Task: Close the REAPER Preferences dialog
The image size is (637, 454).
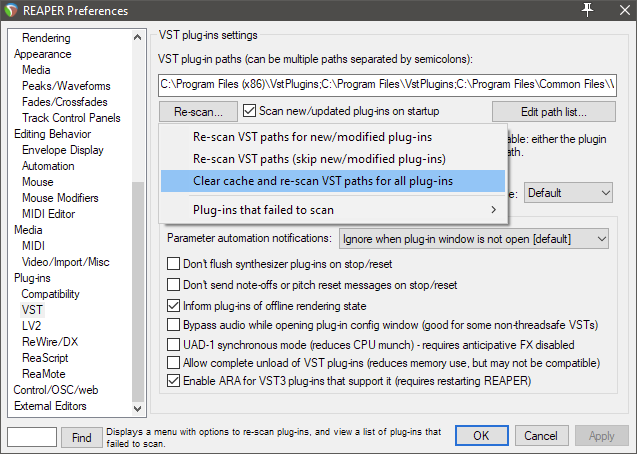Action: pos(625,10)
